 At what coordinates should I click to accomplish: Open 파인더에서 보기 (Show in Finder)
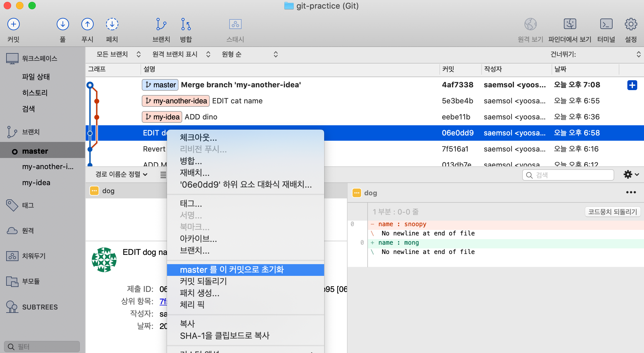[570, 24]
